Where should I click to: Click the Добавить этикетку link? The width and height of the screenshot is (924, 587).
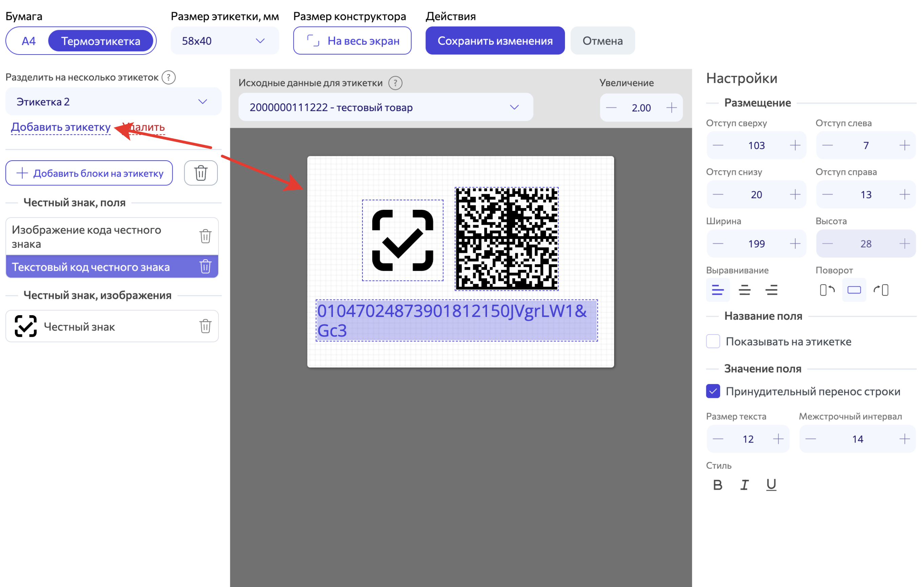tap(60, 127)
